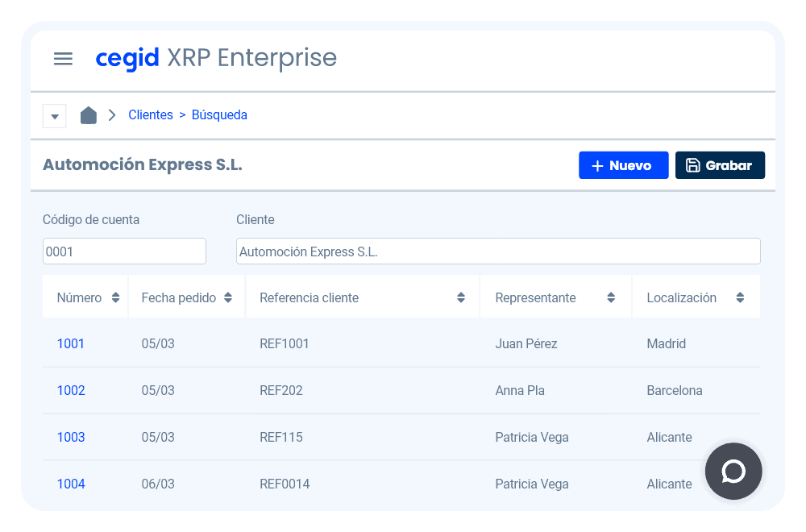Go to Clientes breadcrumb item

151,115
